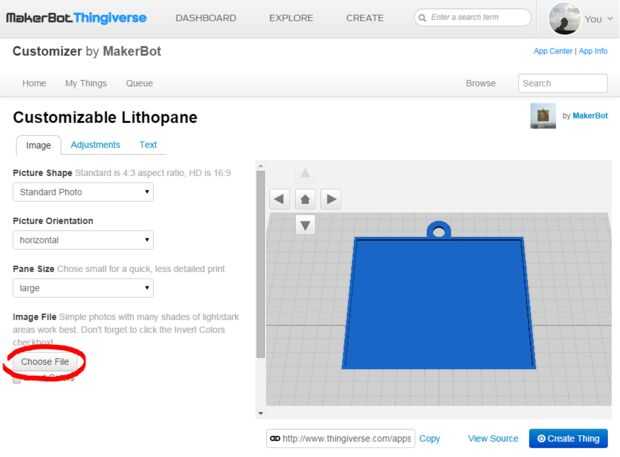
Task: Switch to the Image tab
Action: coord(38,145)
